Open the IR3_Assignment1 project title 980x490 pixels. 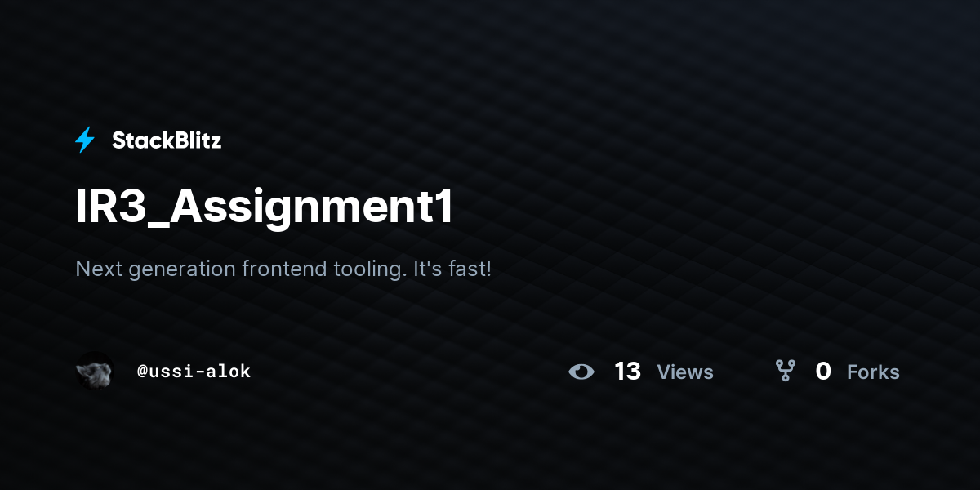[x=264, y=209]
